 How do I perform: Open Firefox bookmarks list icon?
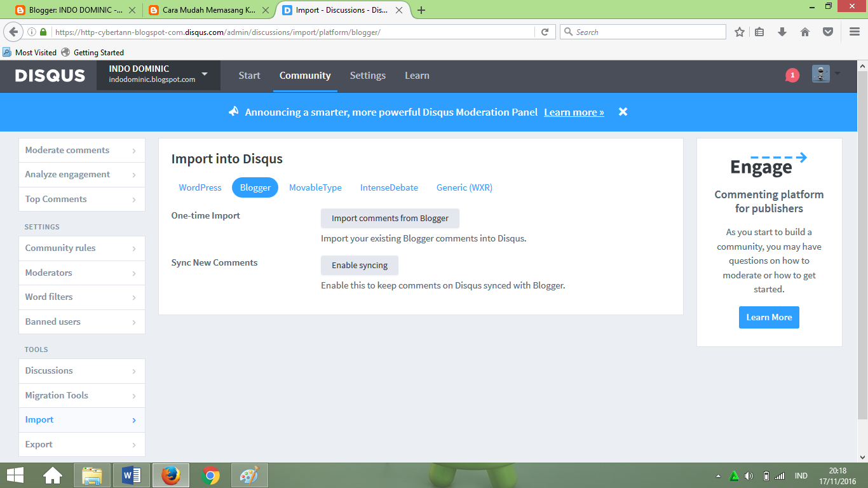pos(759,32)
